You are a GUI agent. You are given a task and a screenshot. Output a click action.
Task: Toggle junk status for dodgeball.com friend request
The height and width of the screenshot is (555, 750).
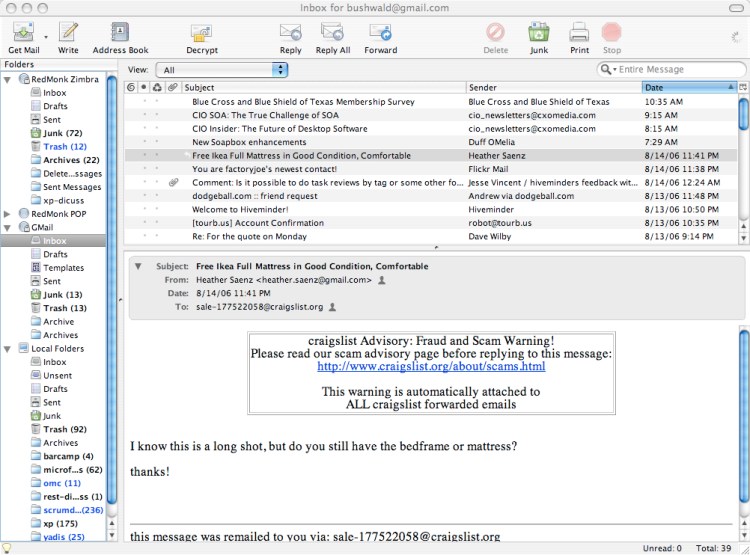click(x=156, y=196)
